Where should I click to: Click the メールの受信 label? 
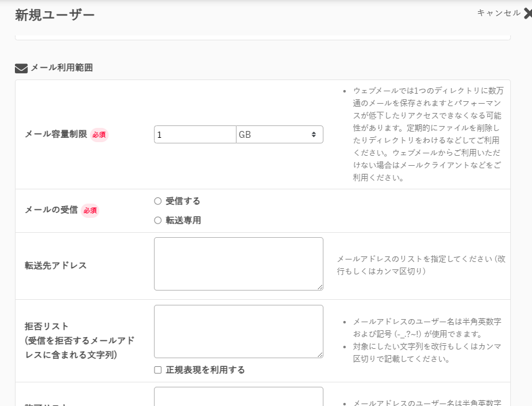[x=52, y=210]
